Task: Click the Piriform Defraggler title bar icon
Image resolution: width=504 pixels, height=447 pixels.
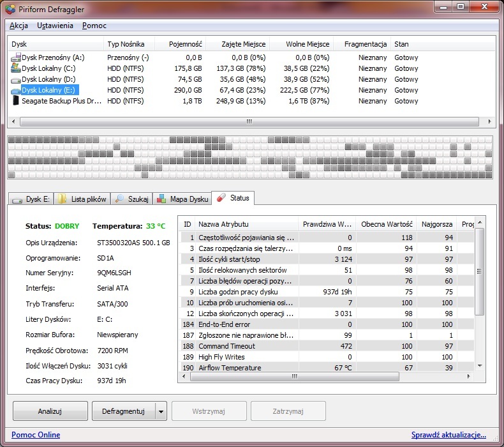Action: click(10, 9)
